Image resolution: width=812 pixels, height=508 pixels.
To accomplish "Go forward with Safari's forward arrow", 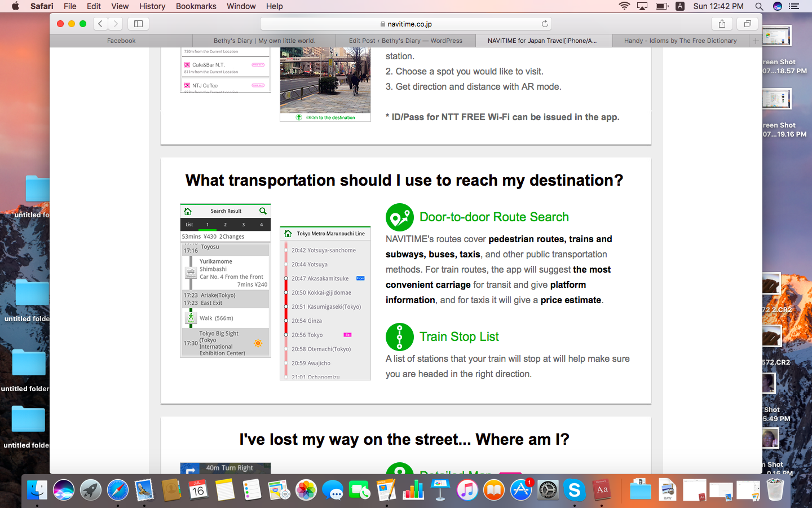I will [116, 24].
